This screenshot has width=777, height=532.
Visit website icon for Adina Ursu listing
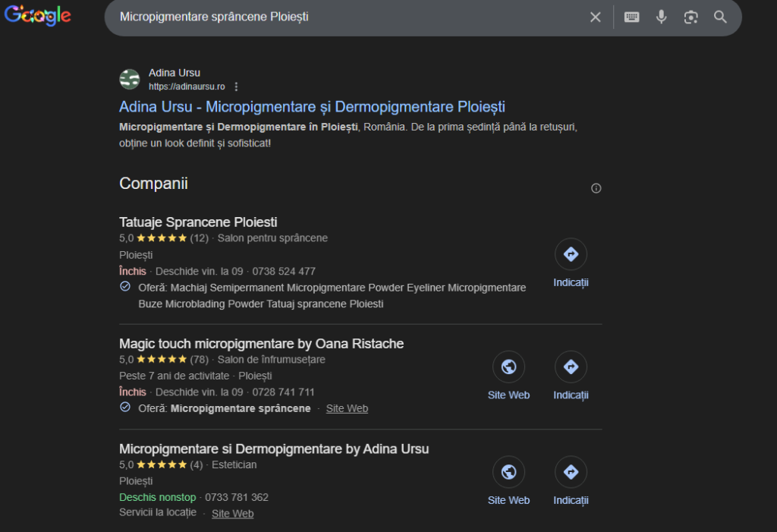tap(508, 472)
